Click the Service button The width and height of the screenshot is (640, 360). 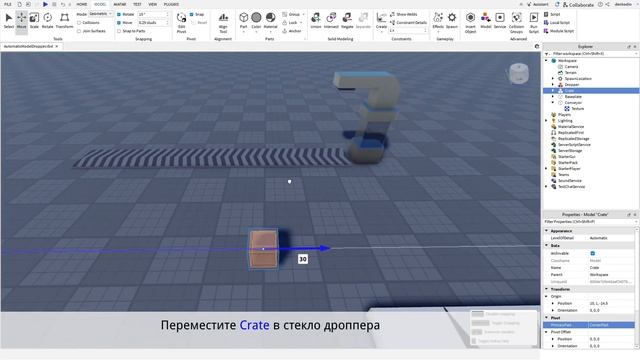point(500,21)
